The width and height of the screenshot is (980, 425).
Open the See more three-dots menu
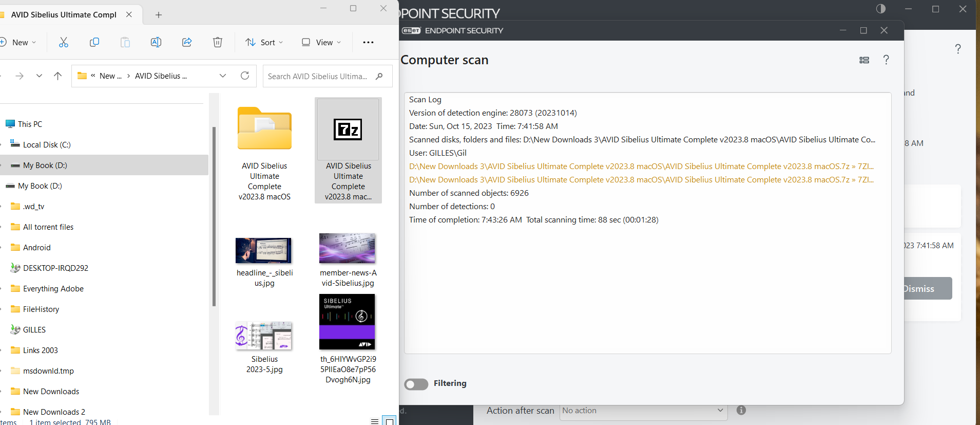(368, 42)
